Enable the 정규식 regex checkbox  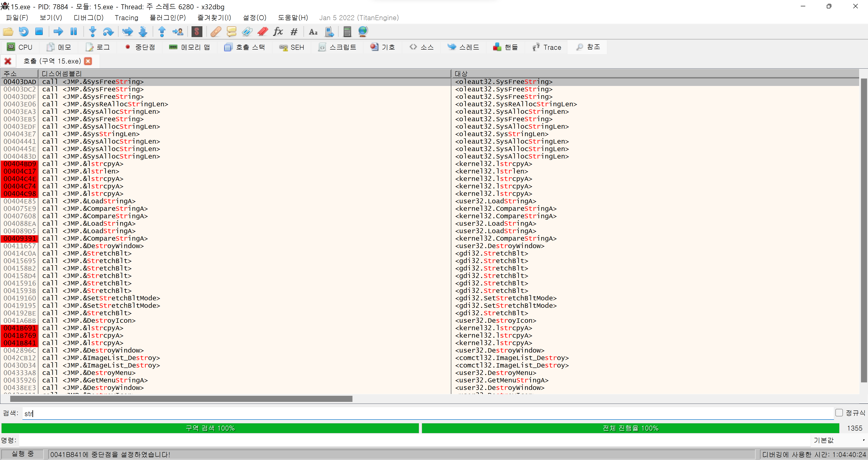839,413
